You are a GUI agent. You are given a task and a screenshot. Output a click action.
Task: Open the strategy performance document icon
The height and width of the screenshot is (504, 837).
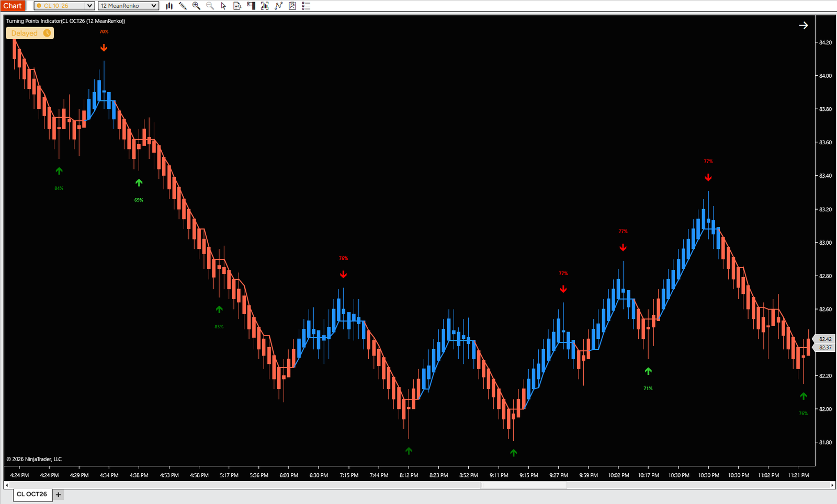click(x=292, y=6)
